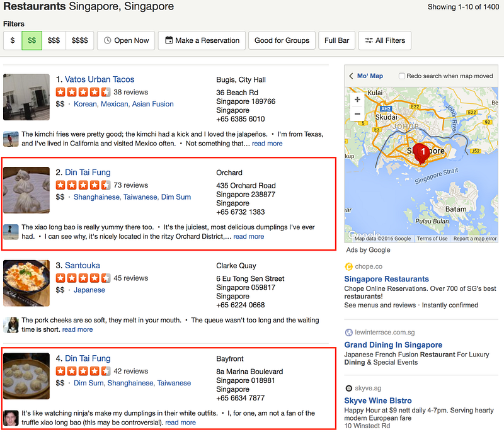Click the skyve.sg site icon
The image size is (504, 432).
pyautogui.click(x=348, y=389)
